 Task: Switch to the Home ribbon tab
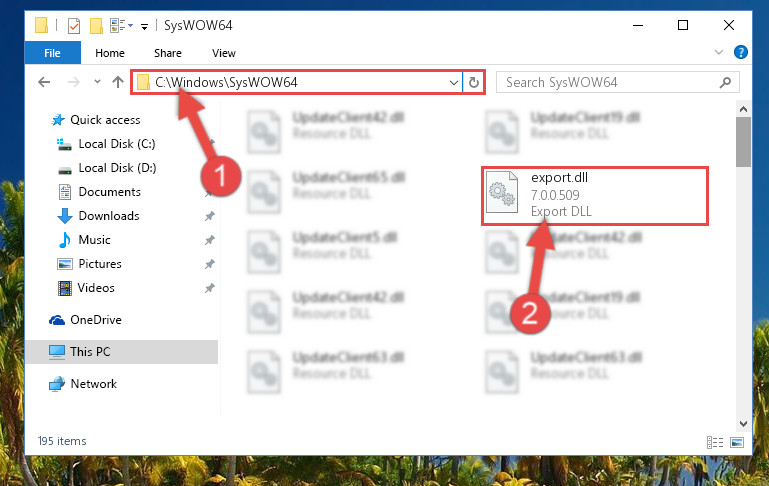(110, 53)
